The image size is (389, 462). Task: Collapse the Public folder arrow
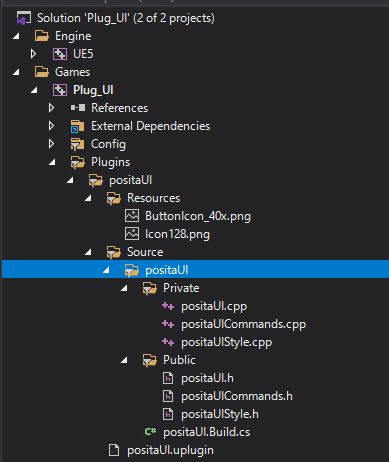[124, 360]
